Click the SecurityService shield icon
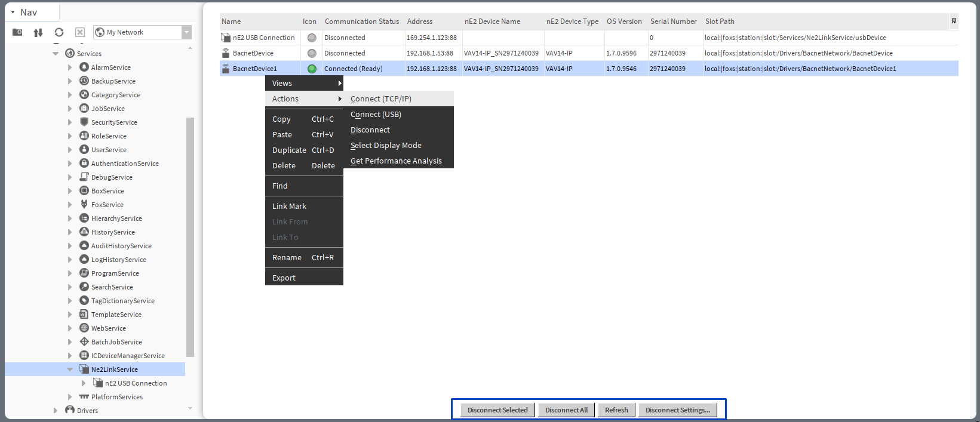This screenshot has height=422, width=980. point(84,122)
